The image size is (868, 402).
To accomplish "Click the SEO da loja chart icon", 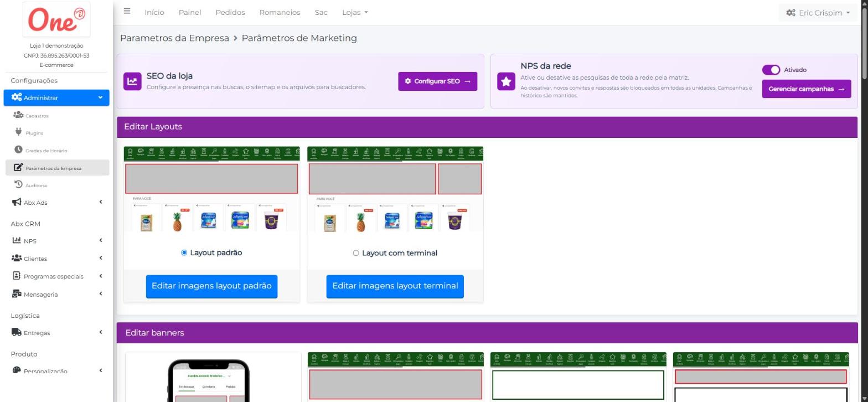I will (132, 81).
